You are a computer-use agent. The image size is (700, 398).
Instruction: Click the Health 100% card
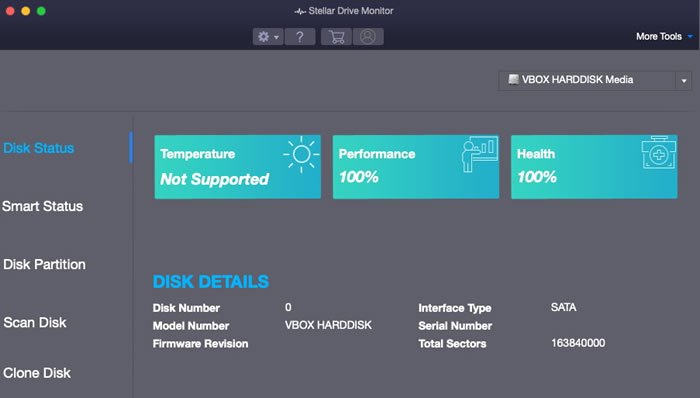pos(594,167)
